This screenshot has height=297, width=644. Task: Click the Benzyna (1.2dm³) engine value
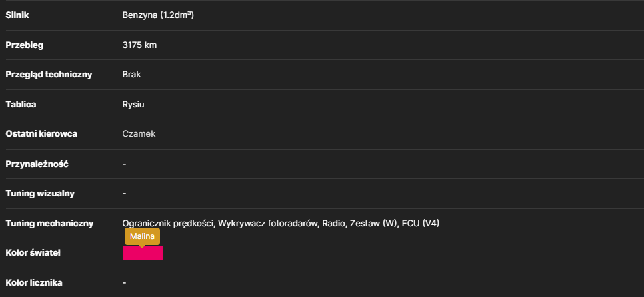(x=158, y=15)
